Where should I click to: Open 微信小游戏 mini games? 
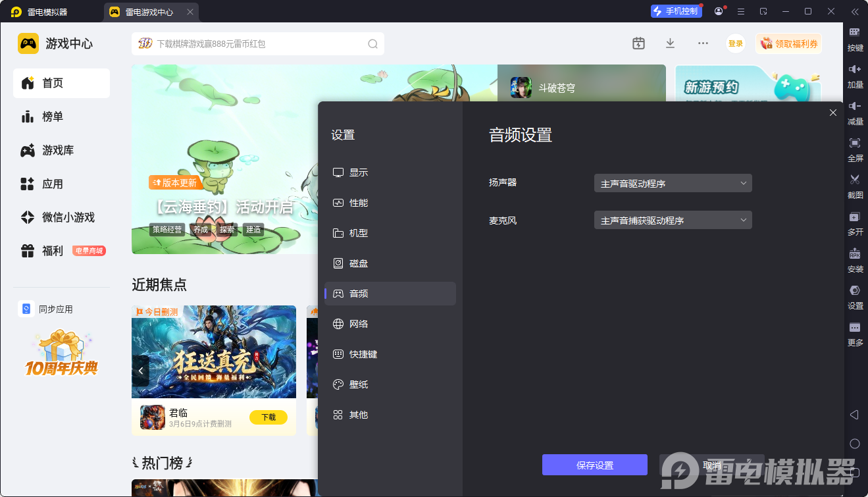click(x=61, y=217)
